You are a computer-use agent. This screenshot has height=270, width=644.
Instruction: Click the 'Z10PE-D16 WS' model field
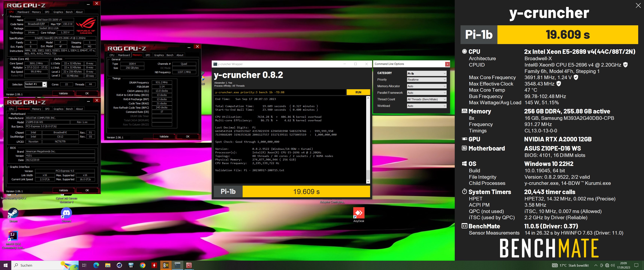48,122
